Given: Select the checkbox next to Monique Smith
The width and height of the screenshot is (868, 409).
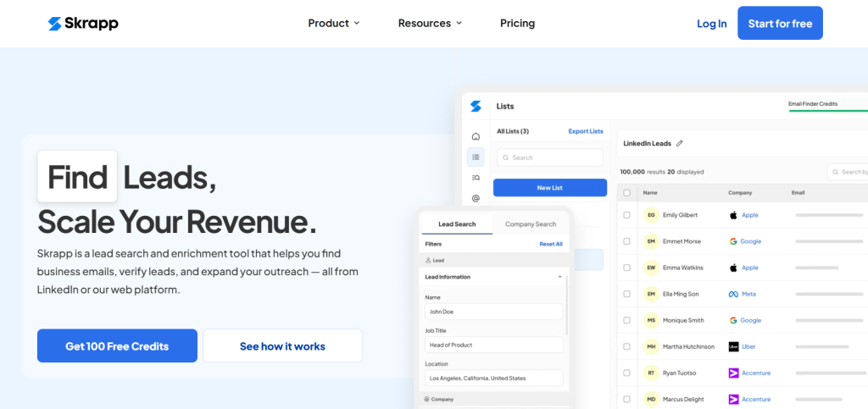Looking at the screenshot, I should (626, 321).
